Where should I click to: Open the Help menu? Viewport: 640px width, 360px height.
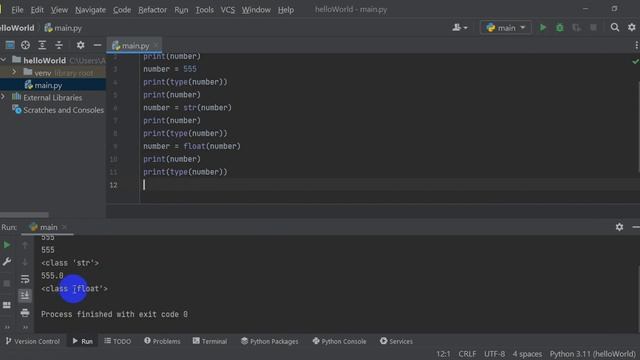tap(286, 9)
